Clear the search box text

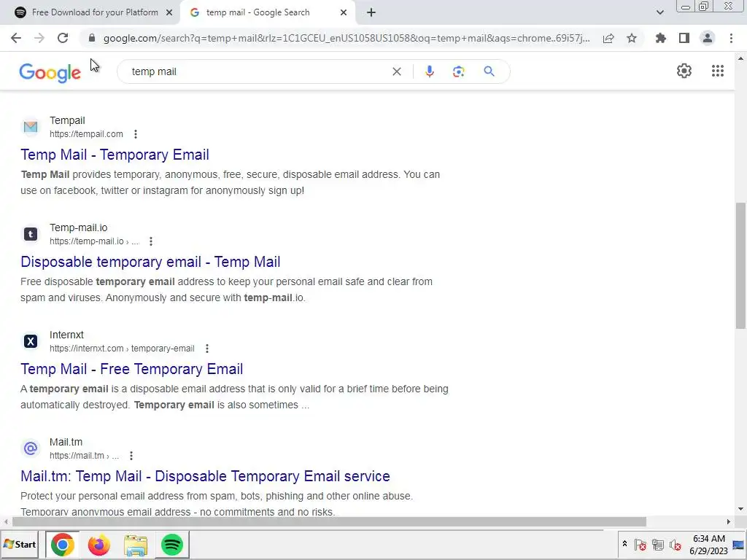396,71
